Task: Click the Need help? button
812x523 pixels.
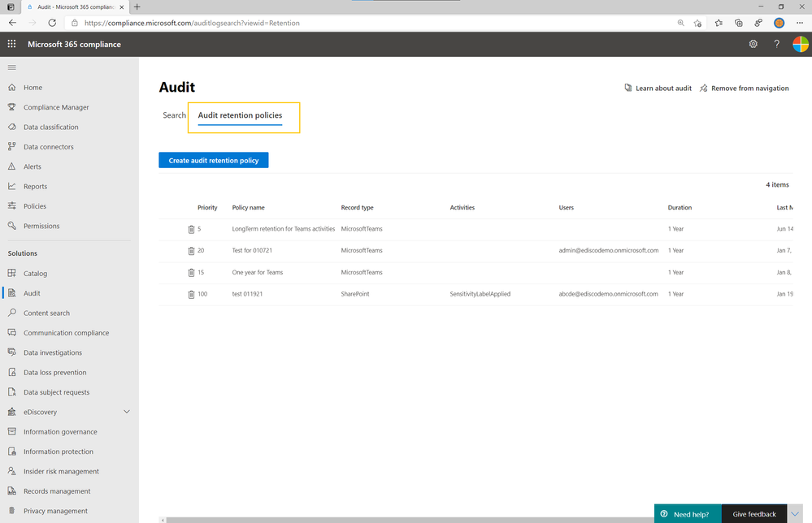Action: click(x=688, y=514)
